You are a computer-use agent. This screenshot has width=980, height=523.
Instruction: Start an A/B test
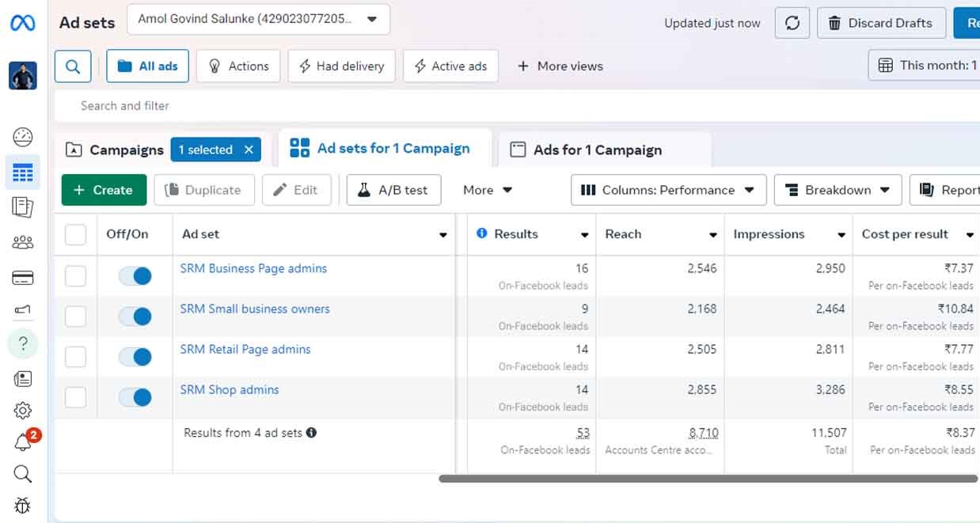click(393, 190)
